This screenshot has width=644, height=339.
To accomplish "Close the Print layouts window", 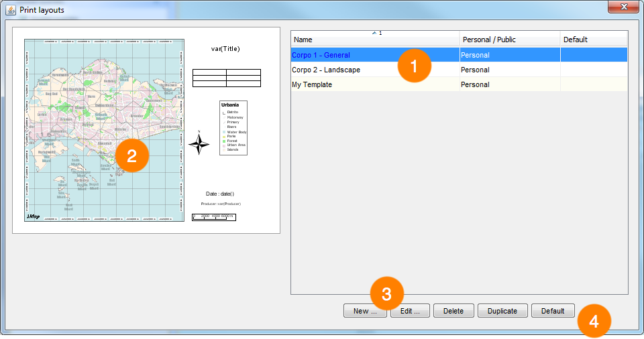I will pos(623,7).
